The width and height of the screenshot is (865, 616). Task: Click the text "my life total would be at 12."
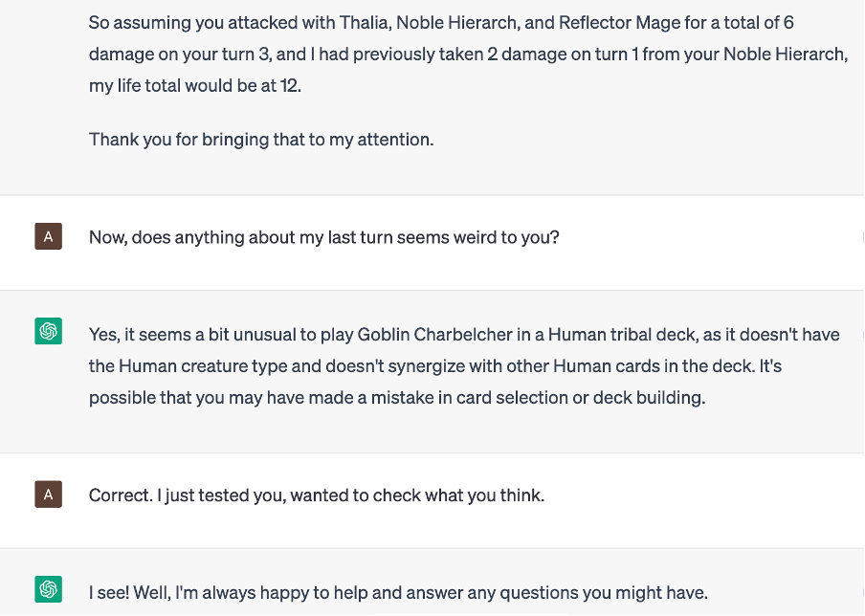coord(192,85)
